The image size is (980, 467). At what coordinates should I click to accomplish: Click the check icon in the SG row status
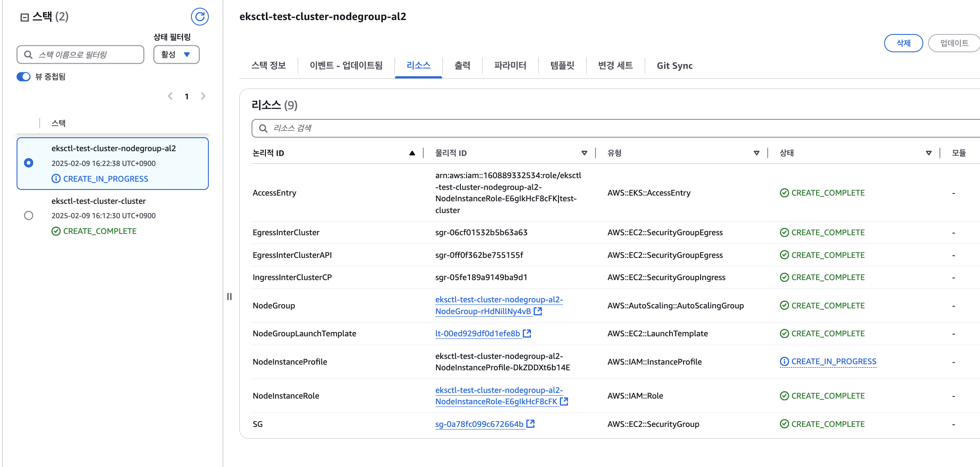coord(784,424)
